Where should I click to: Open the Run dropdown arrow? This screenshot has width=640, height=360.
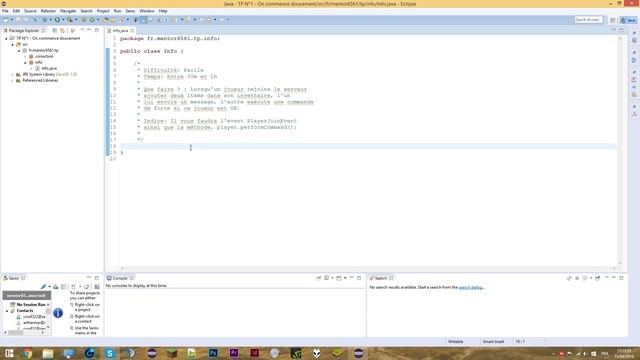pos(63,20)
